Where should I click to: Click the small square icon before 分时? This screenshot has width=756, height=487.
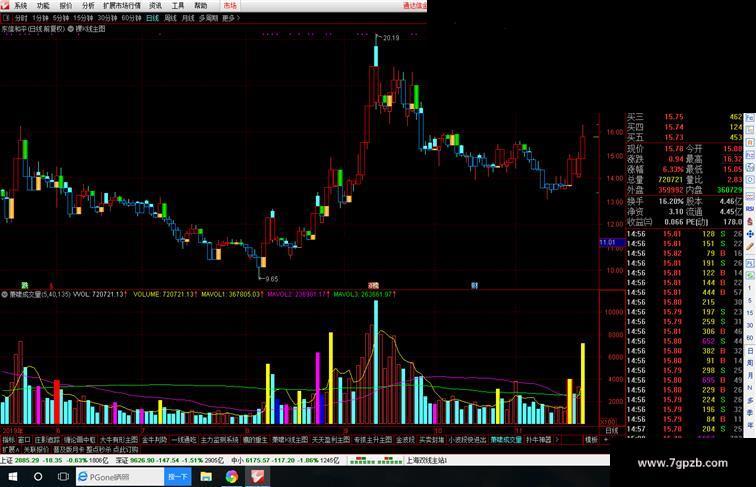[6, 18]
